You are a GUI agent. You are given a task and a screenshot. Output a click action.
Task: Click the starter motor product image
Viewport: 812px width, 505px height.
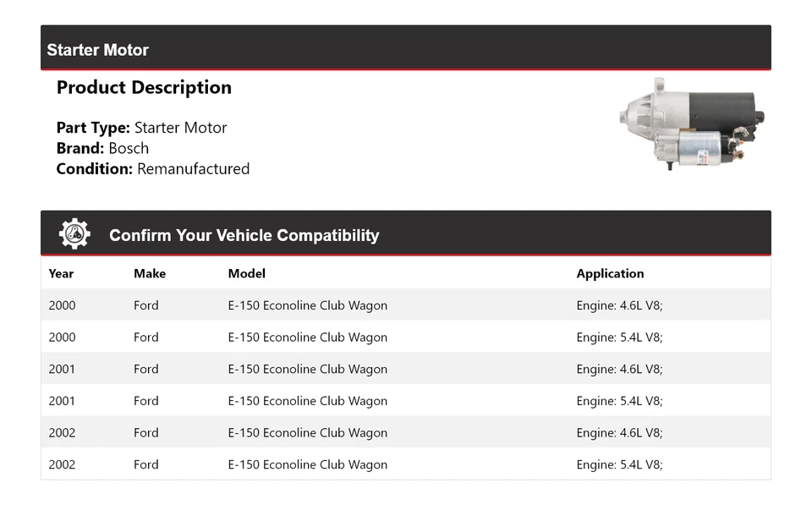(x=691, y=124)
